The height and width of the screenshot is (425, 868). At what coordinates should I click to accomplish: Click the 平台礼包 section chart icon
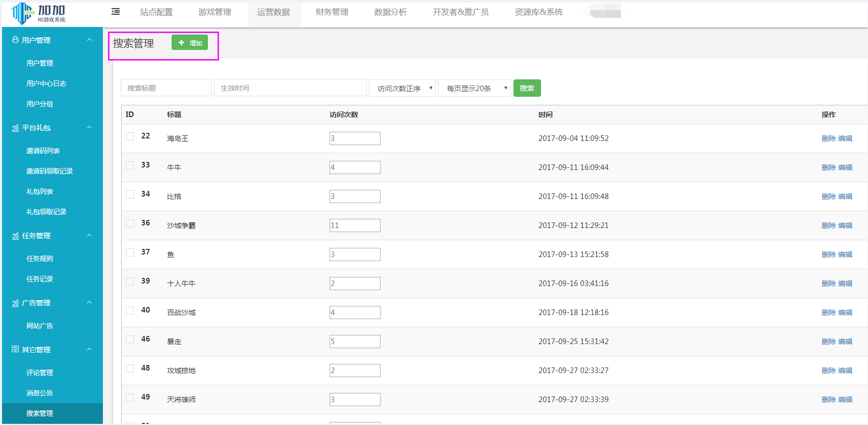point(15,128)
